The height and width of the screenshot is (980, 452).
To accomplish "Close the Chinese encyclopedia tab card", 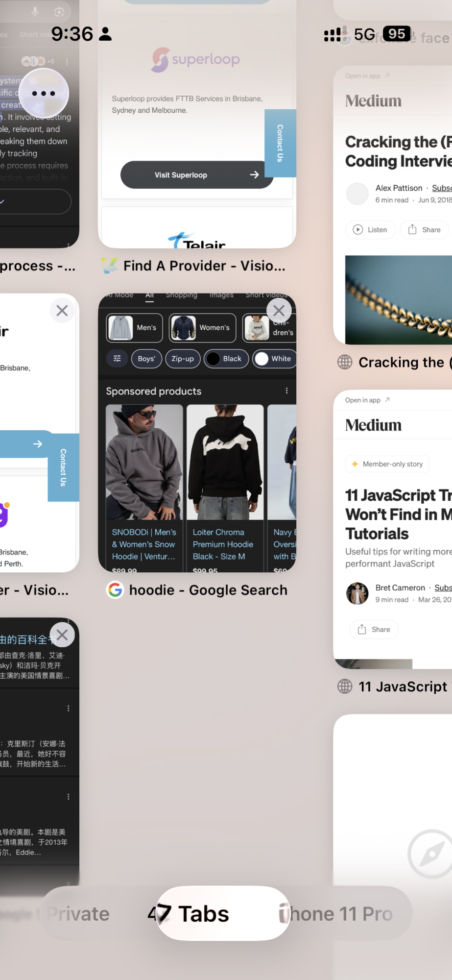I will coord(62,635).
